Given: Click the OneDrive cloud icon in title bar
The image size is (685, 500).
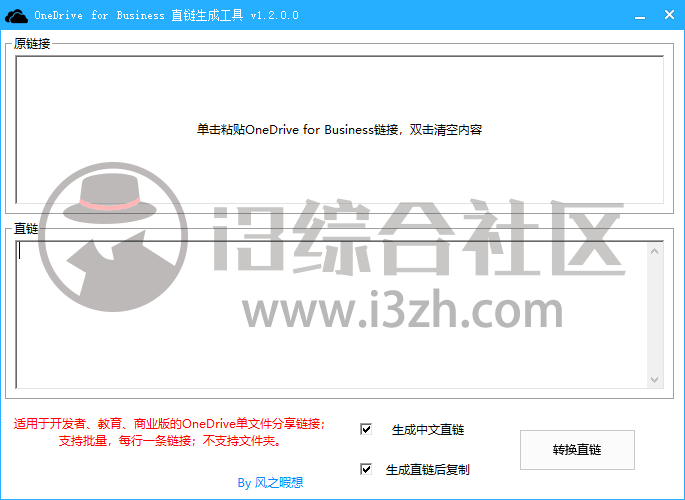Looking at the screenshot, I should point(16,16).
